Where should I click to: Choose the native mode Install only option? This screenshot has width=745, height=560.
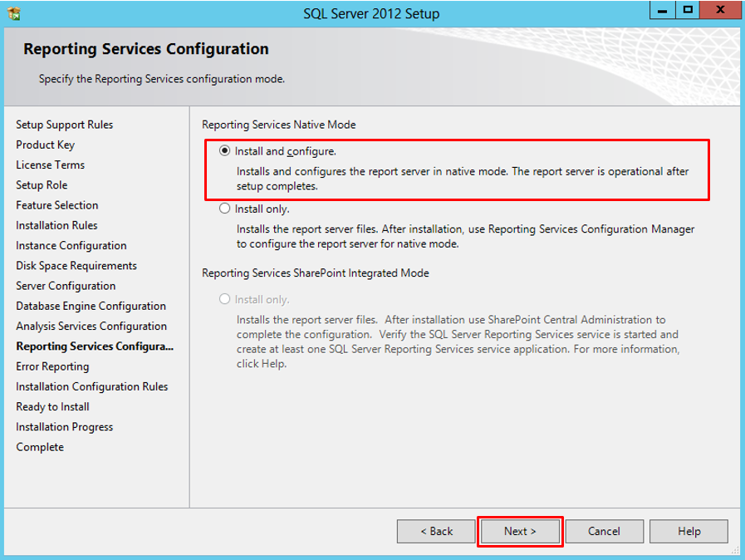pyautogui.click(x=224, y=209)
